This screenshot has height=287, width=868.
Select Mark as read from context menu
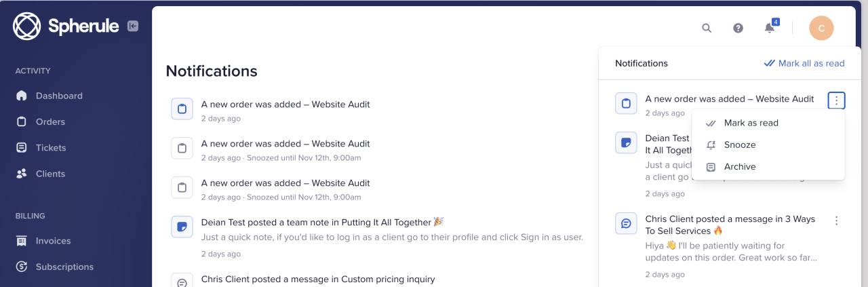coord(751,123)
